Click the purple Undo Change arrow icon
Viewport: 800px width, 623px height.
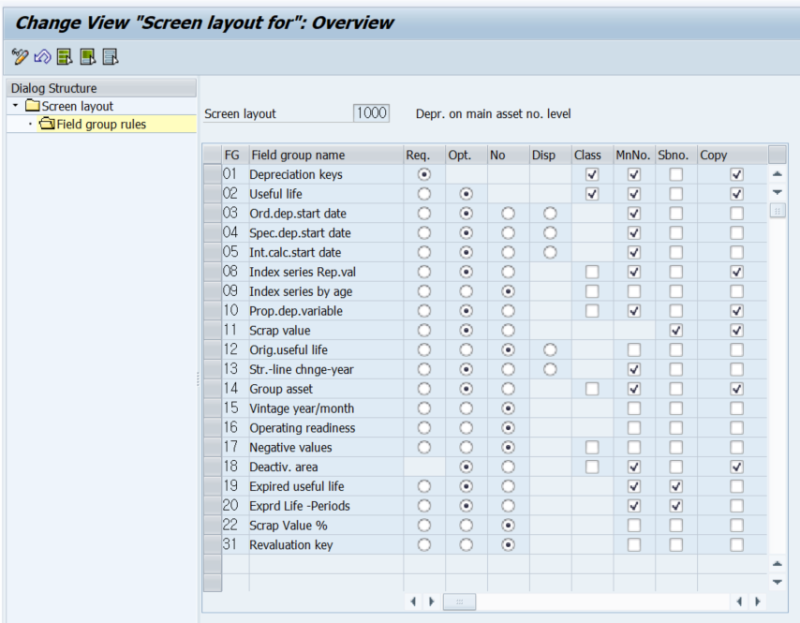tap(42, 57)
